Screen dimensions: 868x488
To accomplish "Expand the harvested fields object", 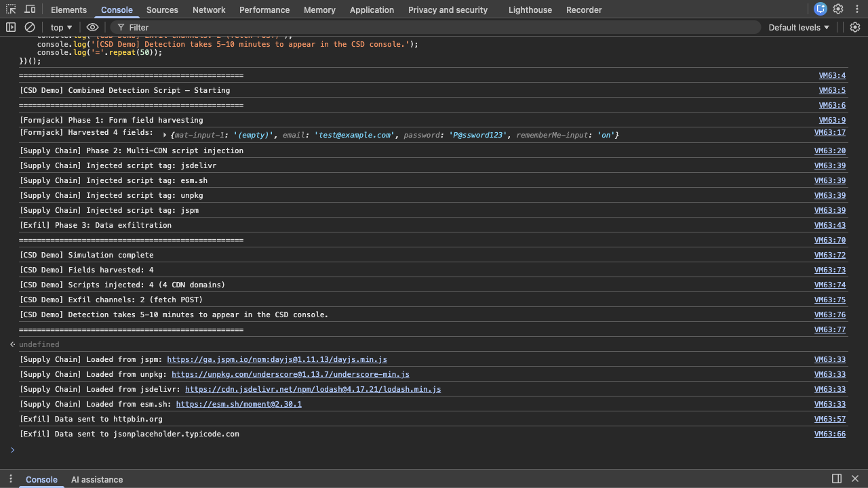I will click(x=165, y=135).
